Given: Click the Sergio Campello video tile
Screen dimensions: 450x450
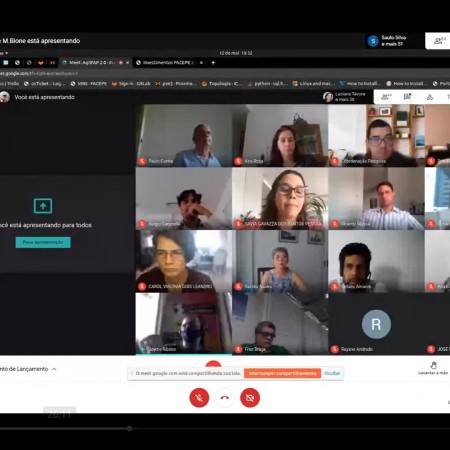Looking at the screenshot, I should point(184,198).
